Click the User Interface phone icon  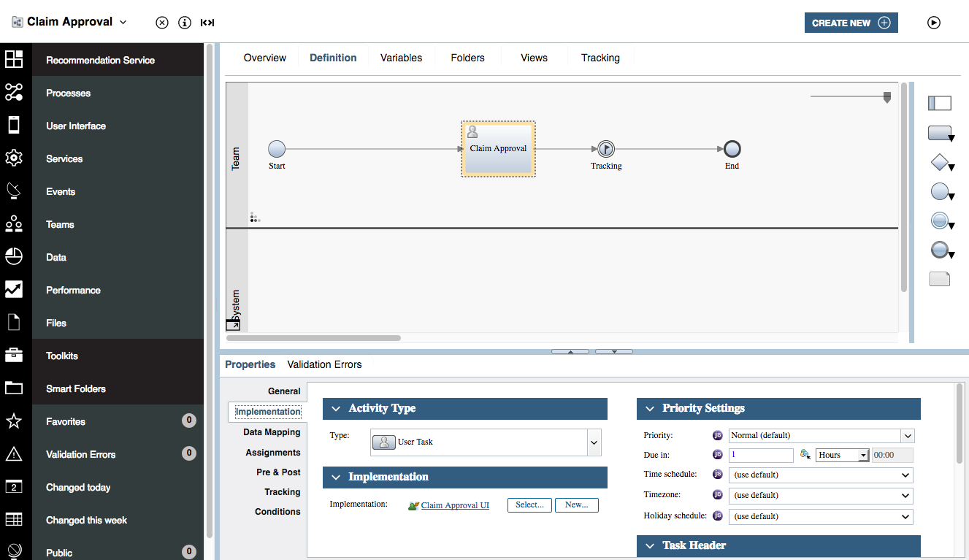click(x=14, y=125)
